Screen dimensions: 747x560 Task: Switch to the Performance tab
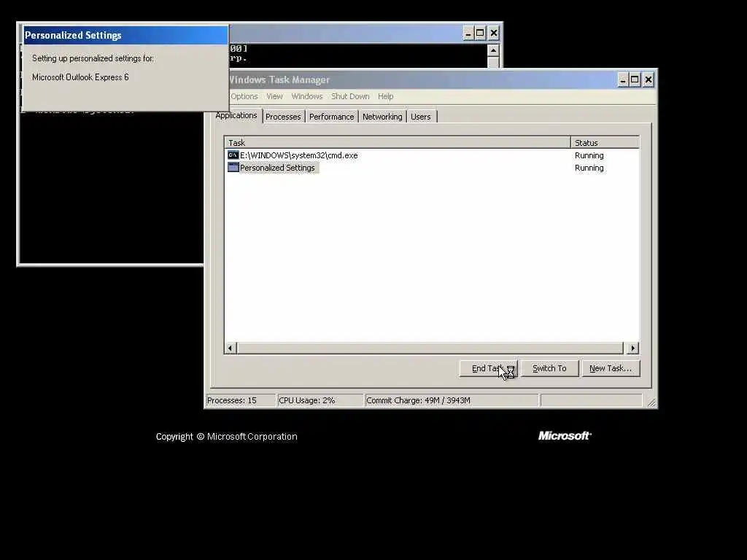(x=332, y=117)
